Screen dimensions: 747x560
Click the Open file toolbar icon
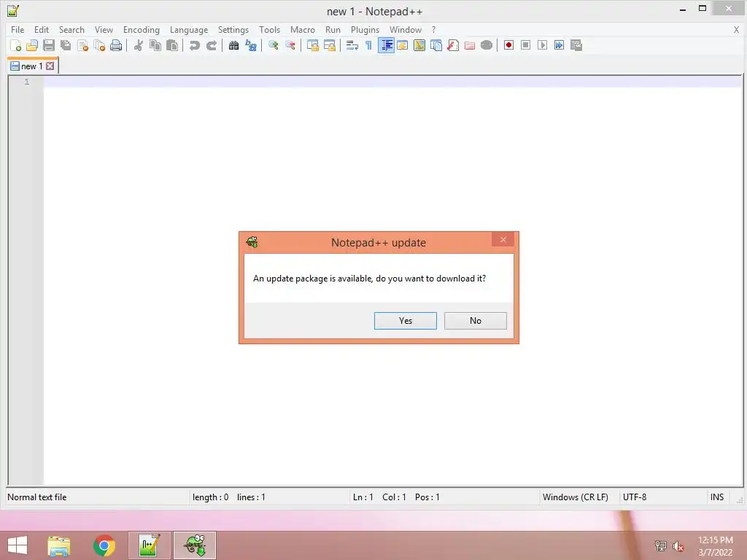click(x=32, y=45)
